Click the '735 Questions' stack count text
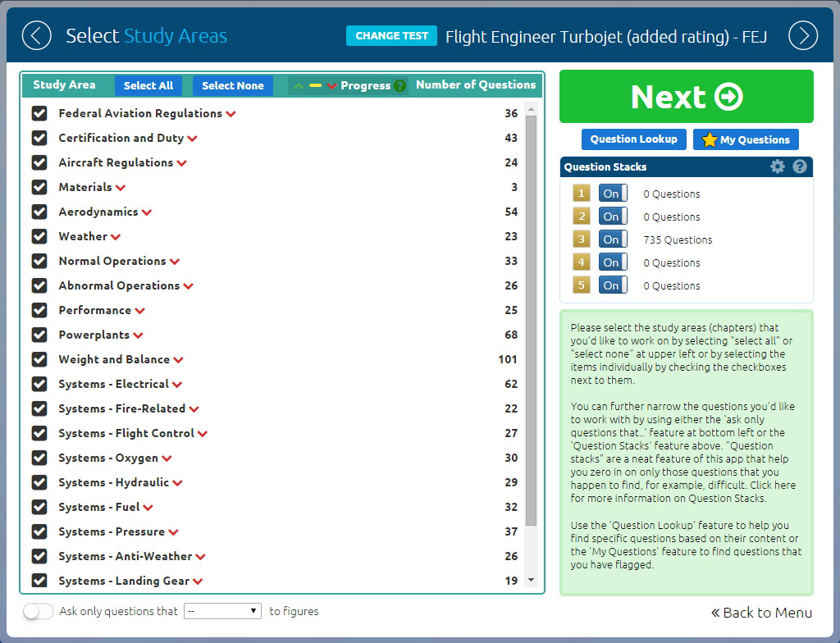The image size is (840, 643). [678, 240]
